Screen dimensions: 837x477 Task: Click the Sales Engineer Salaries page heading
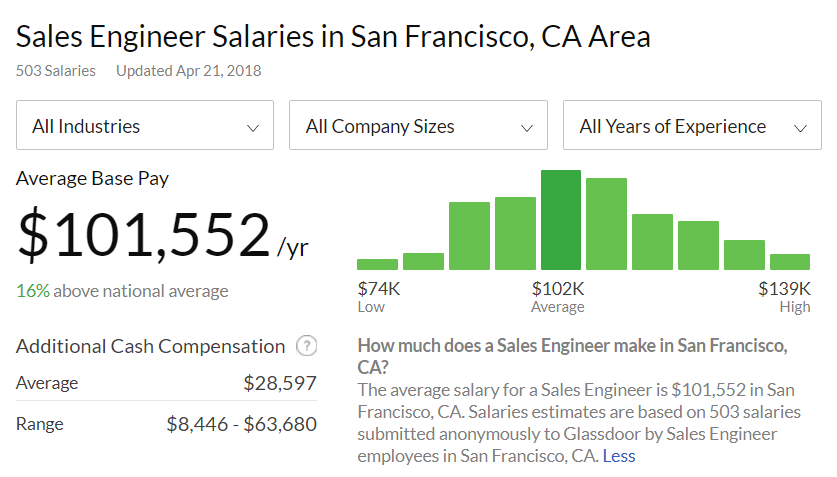click(x=333, y=37)
